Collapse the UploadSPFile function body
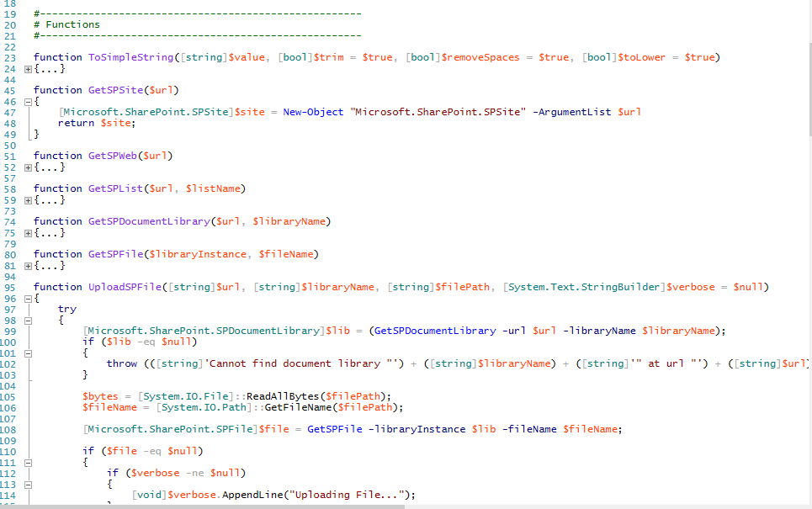This screenshot has height=509, width=812. pyautogui.click(x=28, y=299)
